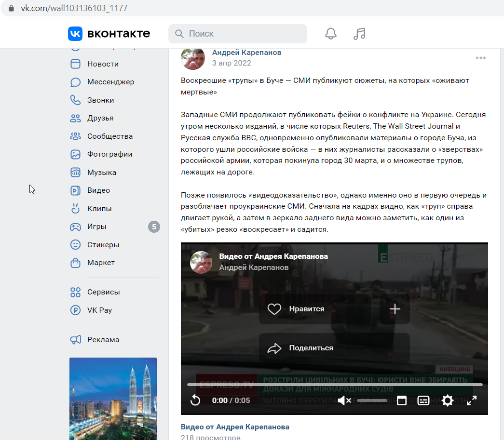Focus the Поиск search field
This screenshot has width=504, height=440.
(238, 34)
